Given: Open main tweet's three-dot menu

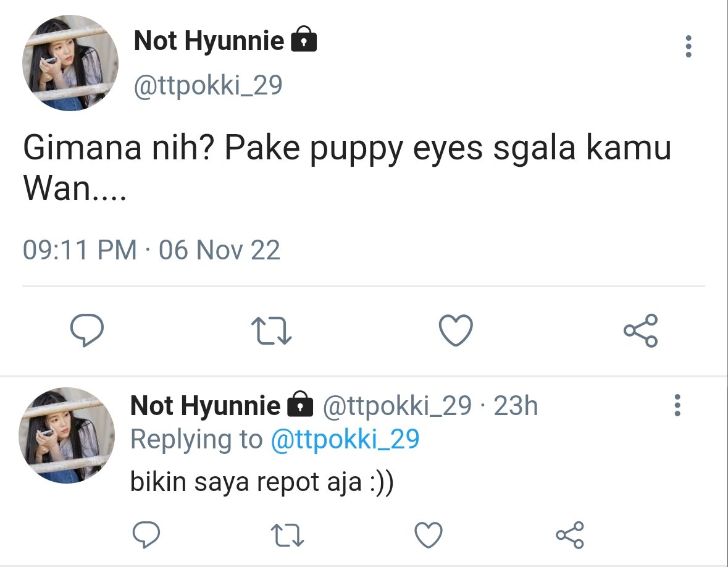Looking at the screenshot, I should click(x=688, y=47).
